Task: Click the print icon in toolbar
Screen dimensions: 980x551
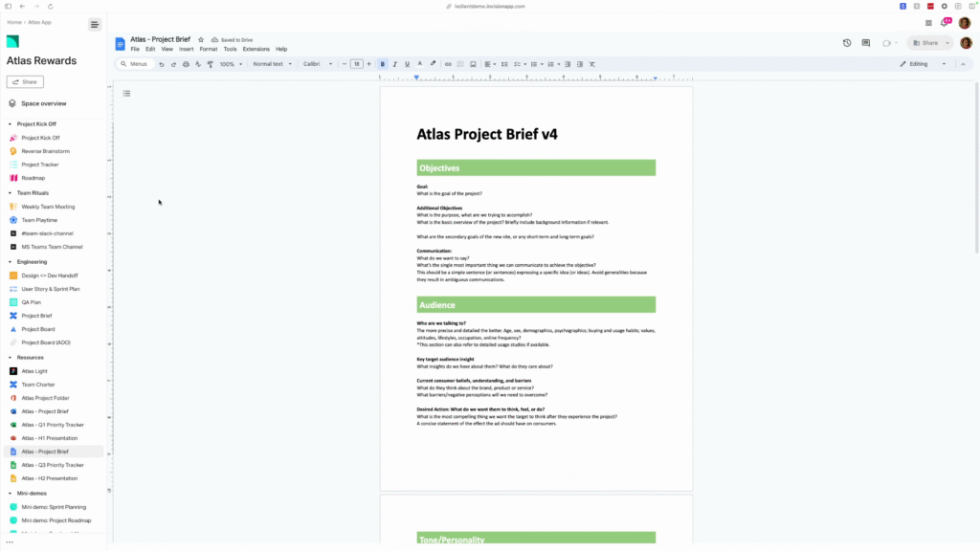Action: 186,64
